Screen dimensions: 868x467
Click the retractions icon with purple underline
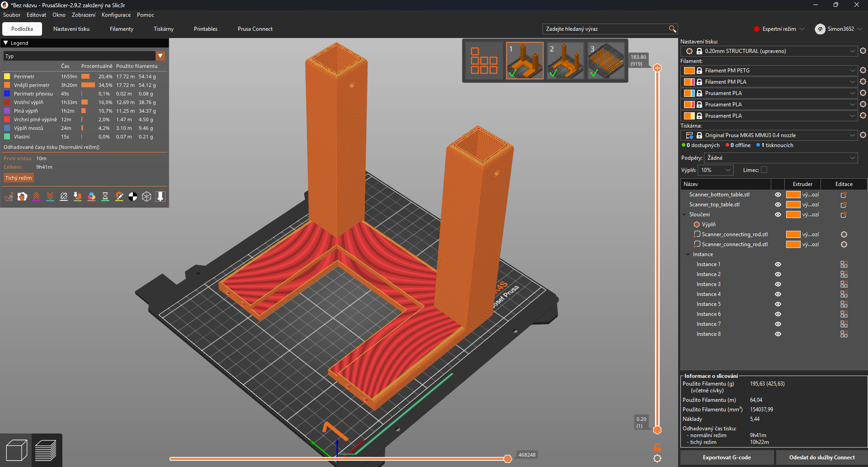pos(36,196)
